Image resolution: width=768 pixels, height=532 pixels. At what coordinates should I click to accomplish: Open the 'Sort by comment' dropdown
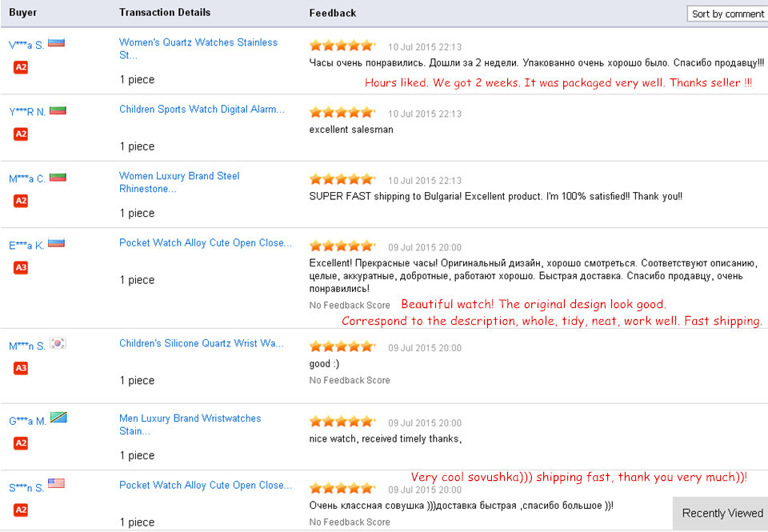(727, 14)
